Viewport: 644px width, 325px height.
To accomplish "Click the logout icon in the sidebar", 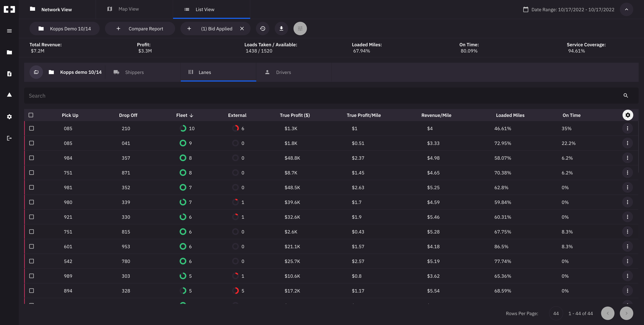I will pyautogui.click(x=9, y=138).
